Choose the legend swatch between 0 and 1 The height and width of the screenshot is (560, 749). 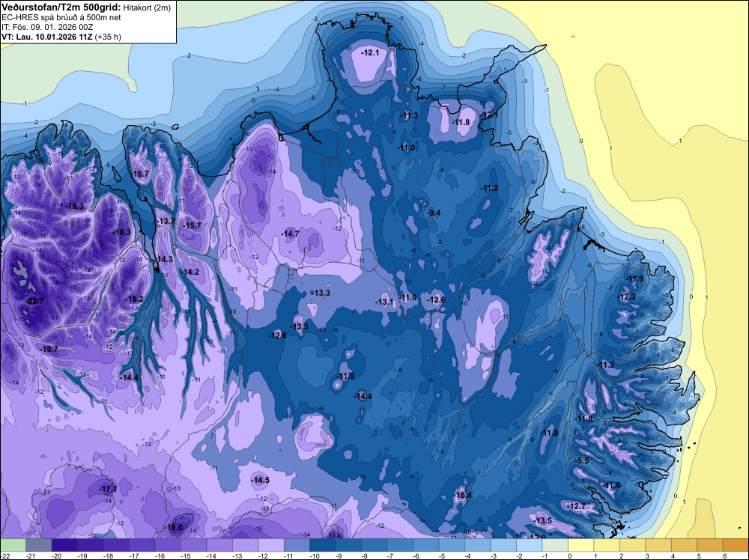(x=582, y=545)
